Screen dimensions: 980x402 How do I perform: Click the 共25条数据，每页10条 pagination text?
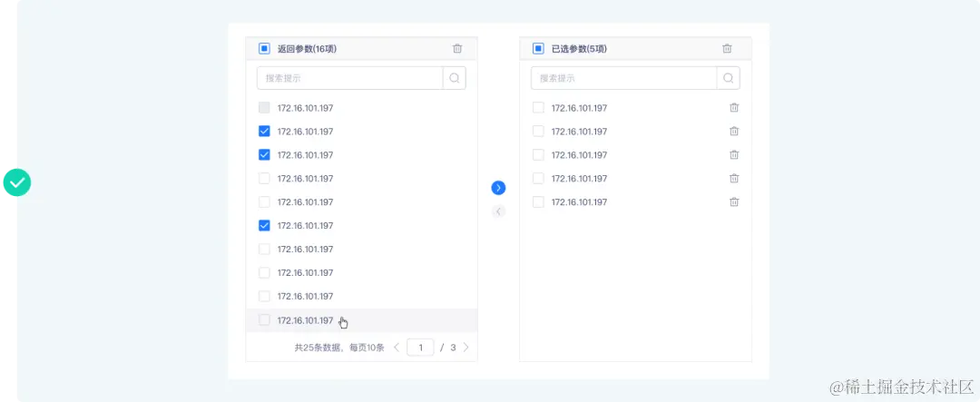339,348
